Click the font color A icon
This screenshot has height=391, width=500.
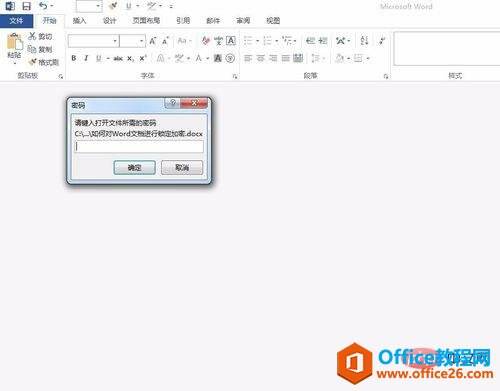click(199, 59)
